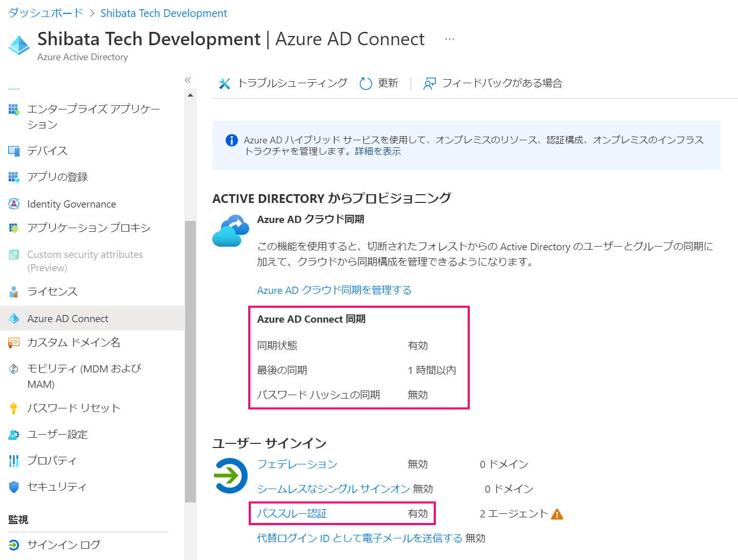Click the セキュリティ shield icon

click(x=14, y=487)
